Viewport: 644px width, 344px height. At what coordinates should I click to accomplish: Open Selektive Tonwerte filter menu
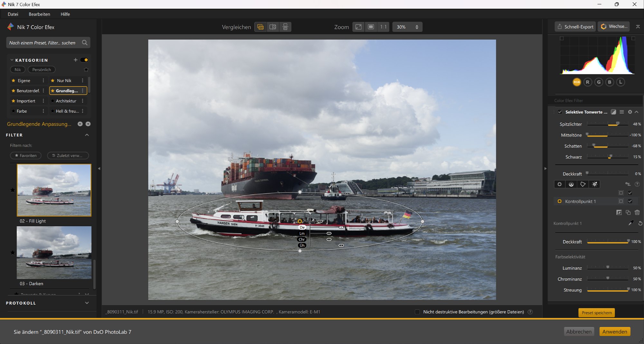click(x=622, y=112)
